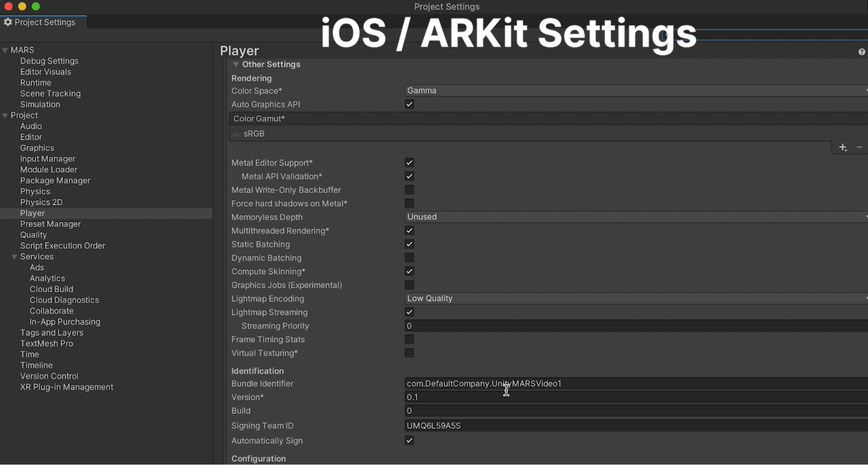Screen dimensions: 868x465
Task: Select Editor in the settings list
Action: click(x=31, y=137)
